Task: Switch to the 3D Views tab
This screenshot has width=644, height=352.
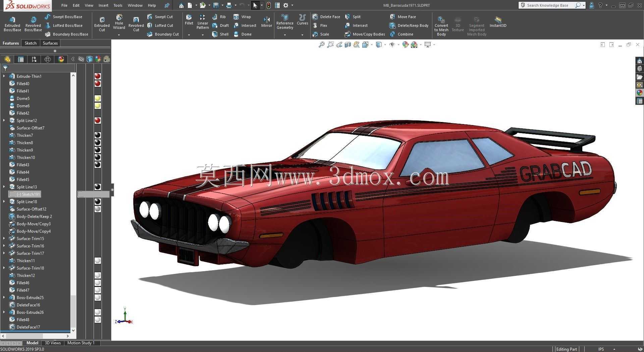Action: point(53,343)
